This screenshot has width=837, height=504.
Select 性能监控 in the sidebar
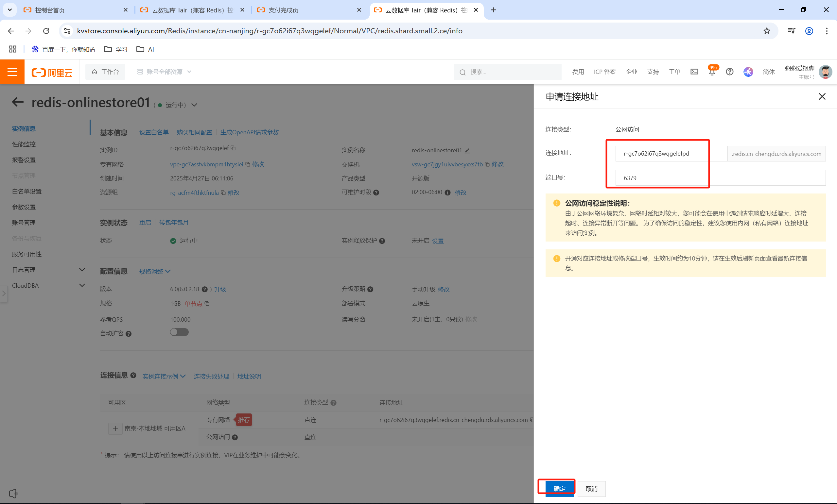click(x=24, y=144)
